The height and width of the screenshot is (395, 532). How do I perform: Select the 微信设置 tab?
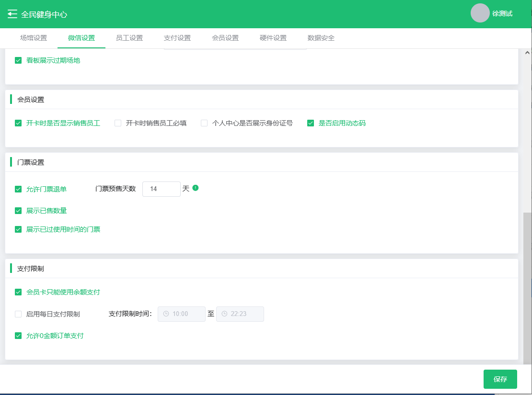point(81,38)
